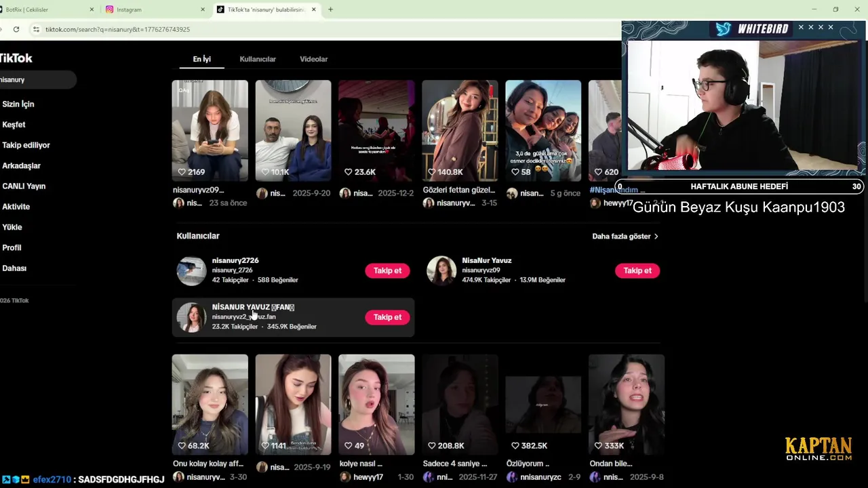The image size is (868, 488).
Task: Open video thumbnail with 68.2K likes
Action: 210,404
